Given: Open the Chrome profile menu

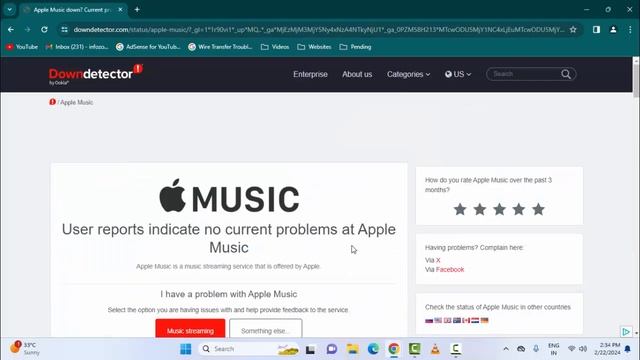Looking at the screenshot, I should (x=613, y=29).
